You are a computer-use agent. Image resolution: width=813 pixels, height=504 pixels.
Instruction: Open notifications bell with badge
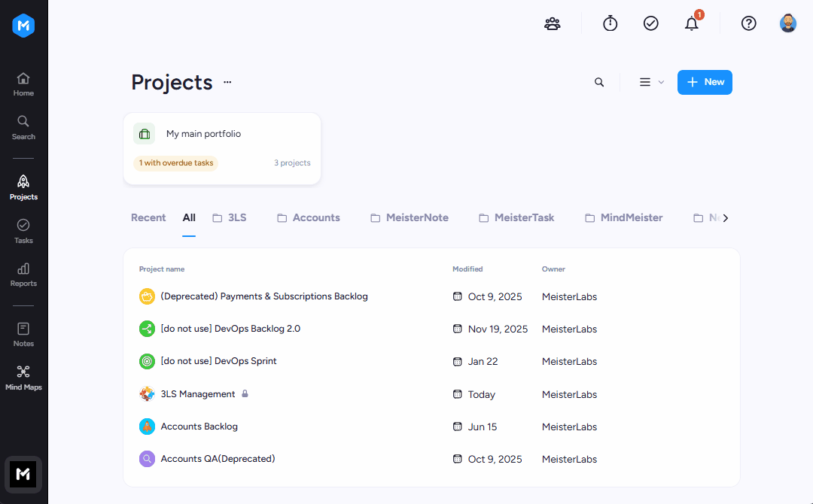(692, 23)
